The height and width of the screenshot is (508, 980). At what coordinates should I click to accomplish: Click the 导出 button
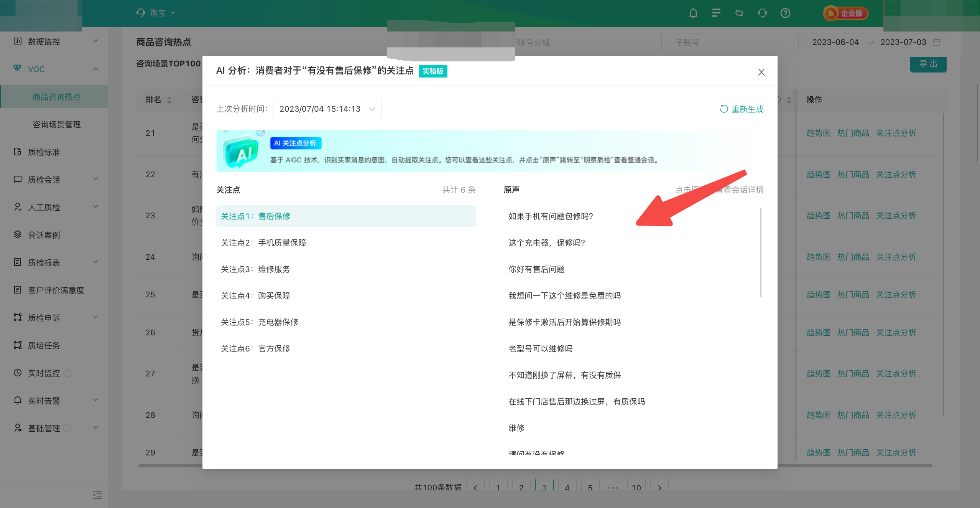pos(928,64)
